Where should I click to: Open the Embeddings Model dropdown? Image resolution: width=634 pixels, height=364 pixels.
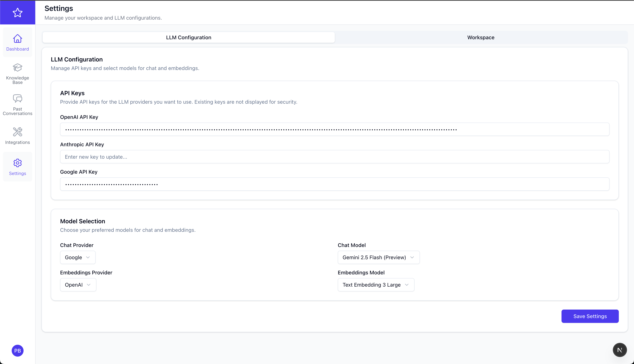coord(376,285)
